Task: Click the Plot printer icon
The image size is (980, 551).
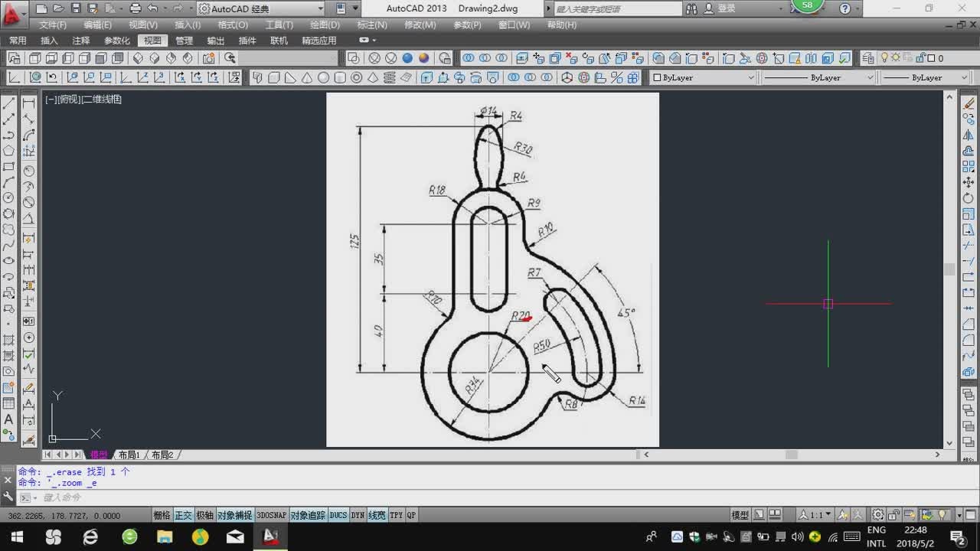Action: (x=136, y=8)
